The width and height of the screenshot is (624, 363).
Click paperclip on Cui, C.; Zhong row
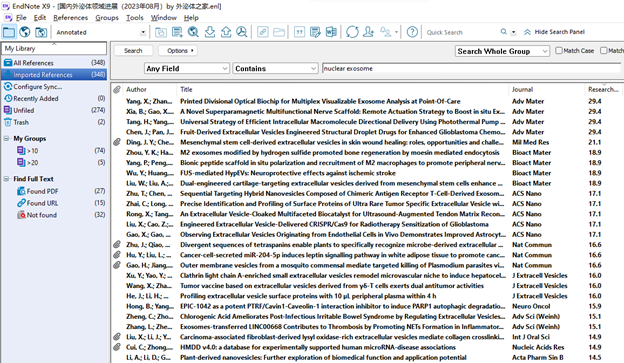(117, 347)
